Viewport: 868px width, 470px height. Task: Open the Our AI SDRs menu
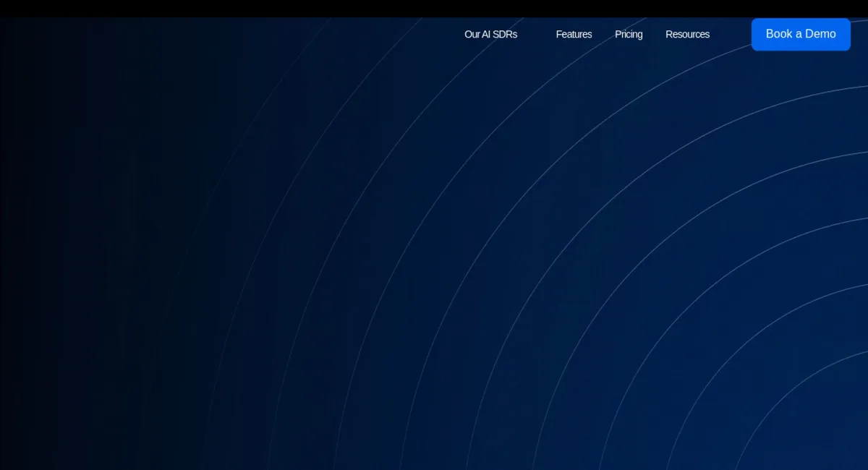[x=490, y=34]
